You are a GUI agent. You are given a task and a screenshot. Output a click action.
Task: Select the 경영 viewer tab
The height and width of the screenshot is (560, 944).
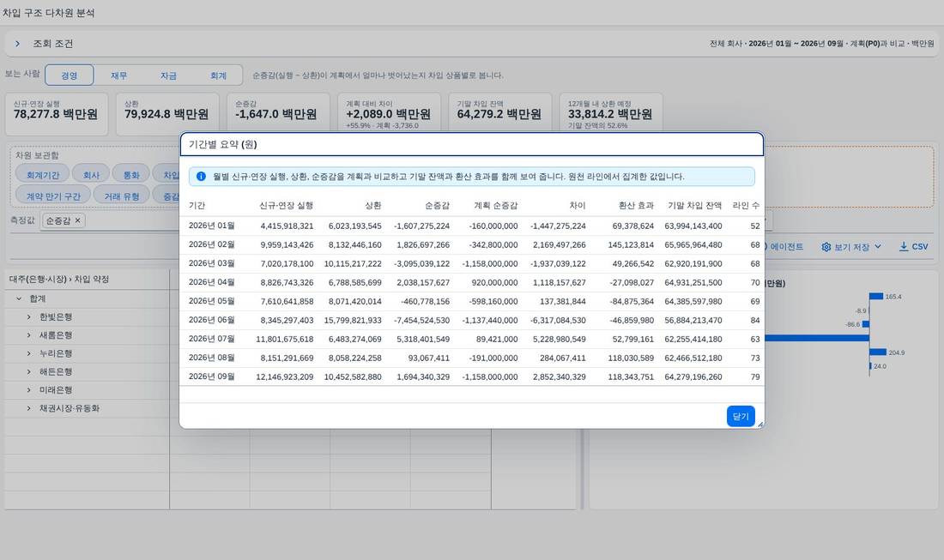70,75
